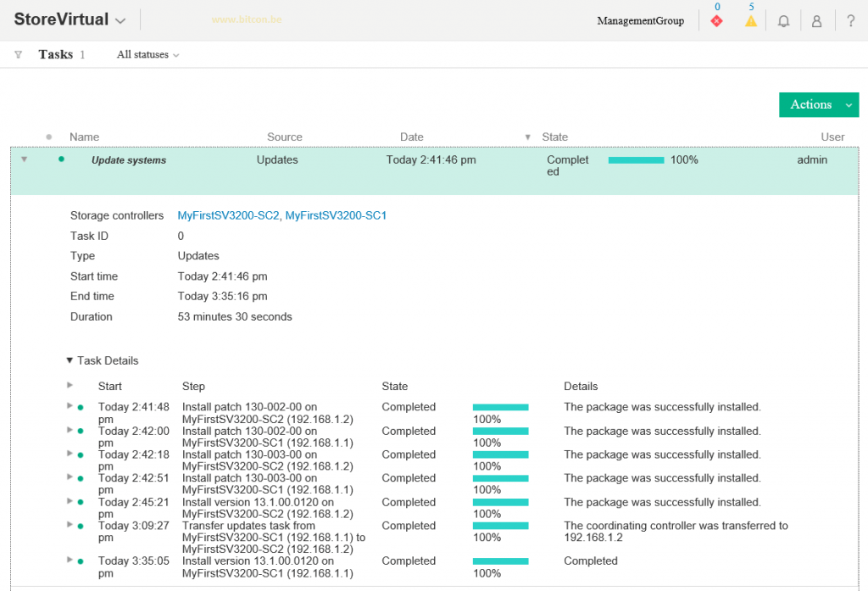Sort tasks by the Name column
Viewport: 868px width, 591px height.
coord(84,137)
